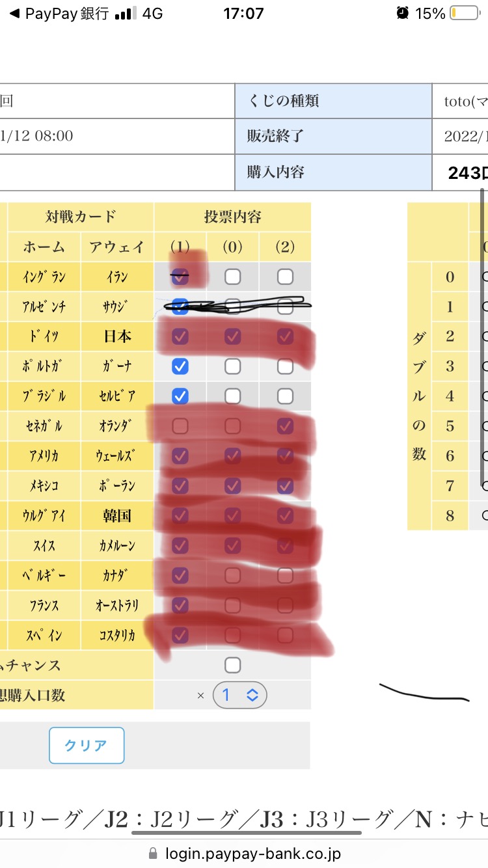
Task: Tap the signal strength bars icon
Action: pyautogui.click(x=123, y=14)
